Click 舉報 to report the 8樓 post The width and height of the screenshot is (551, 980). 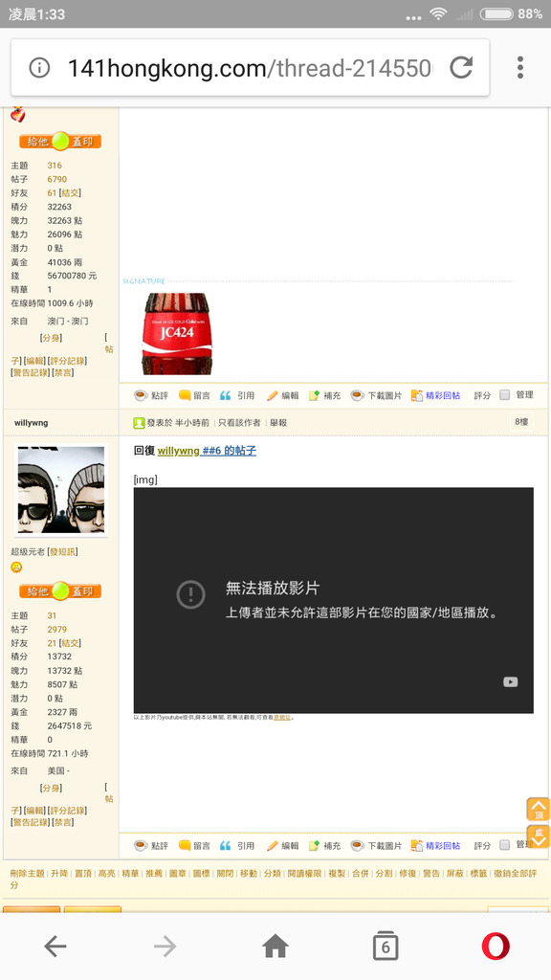pos(278,423)
